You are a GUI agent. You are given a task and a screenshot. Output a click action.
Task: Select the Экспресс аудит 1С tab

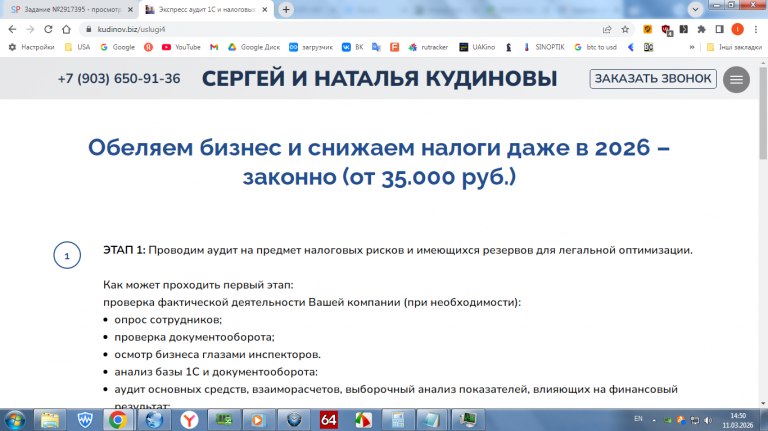click(201, 10)
